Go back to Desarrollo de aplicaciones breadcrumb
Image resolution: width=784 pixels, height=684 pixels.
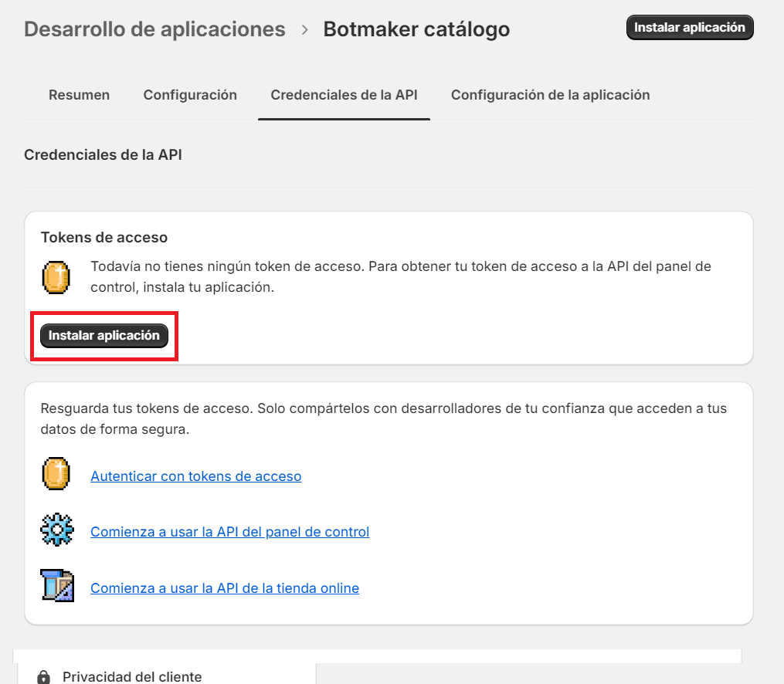(x=155, y=29)
